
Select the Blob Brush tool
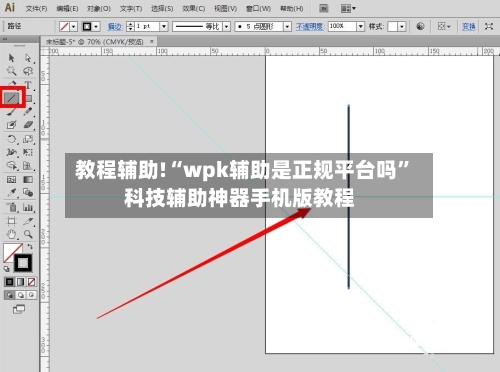(11, 125)
